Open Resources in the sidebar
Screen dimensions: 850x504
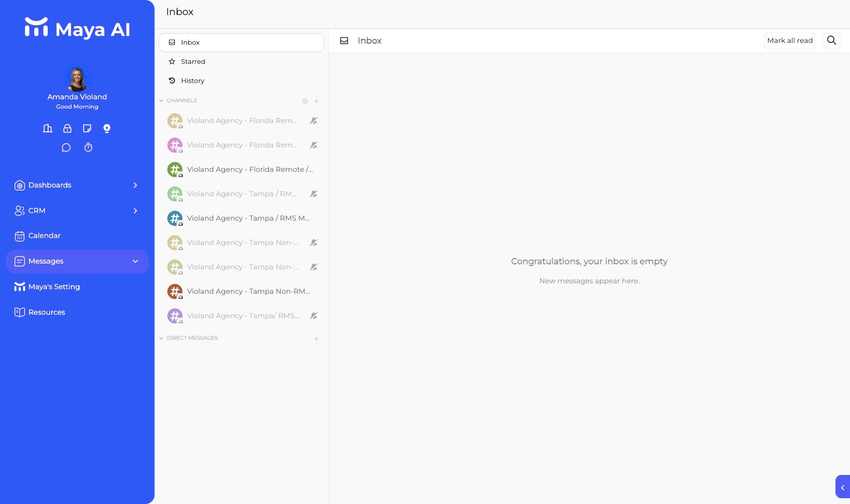coord(77,312)
